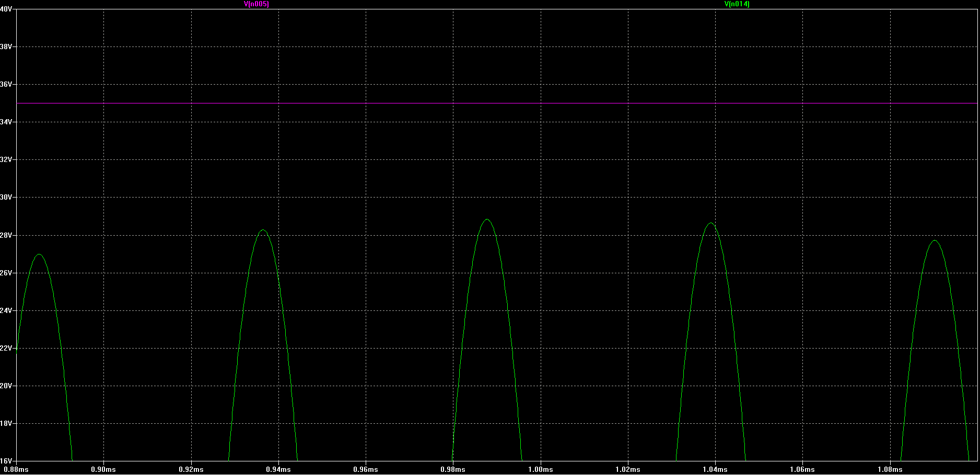
Task: Click the 1.06ms time axis label
Action: (802, 470)
